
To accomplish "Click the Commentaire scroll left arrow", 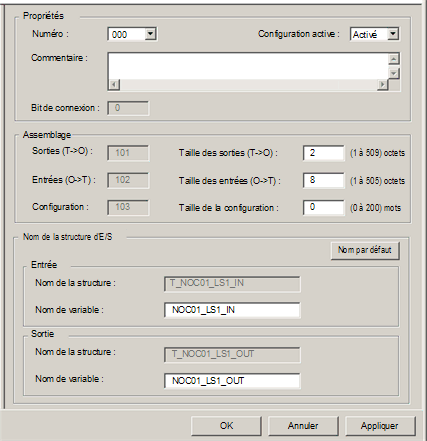I will pyautogui.click(x=114, y=85).
